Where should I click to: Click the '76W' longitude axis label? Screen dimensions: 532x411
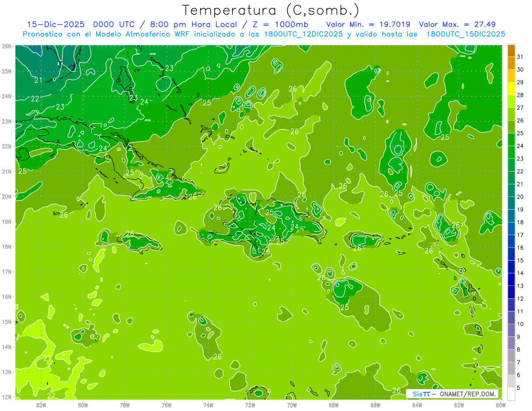coord(166,405)
